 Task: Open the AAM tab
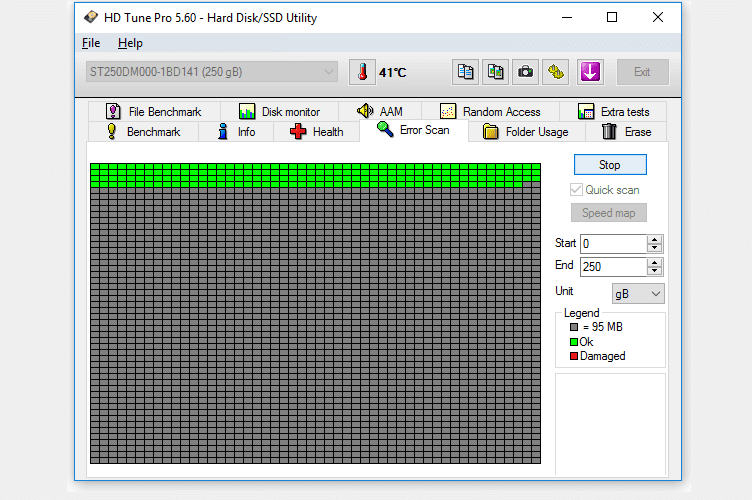pyautogui.click(x=380, y=112)
